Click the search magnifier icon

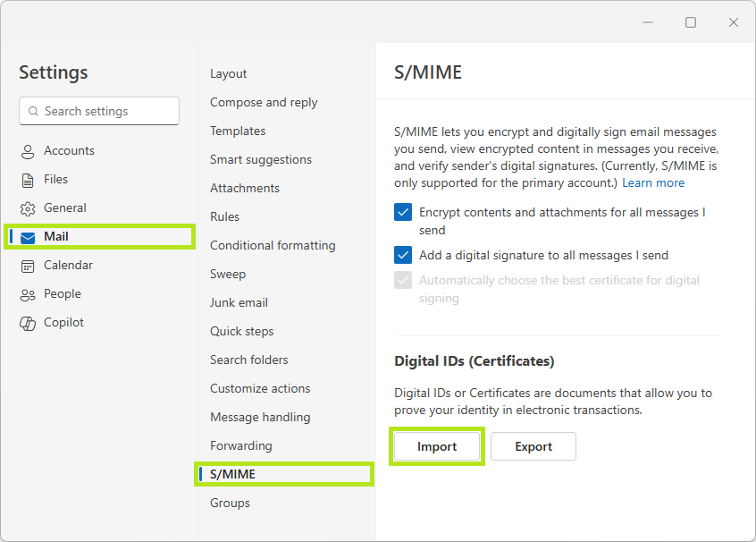click(x=33, y=111)
